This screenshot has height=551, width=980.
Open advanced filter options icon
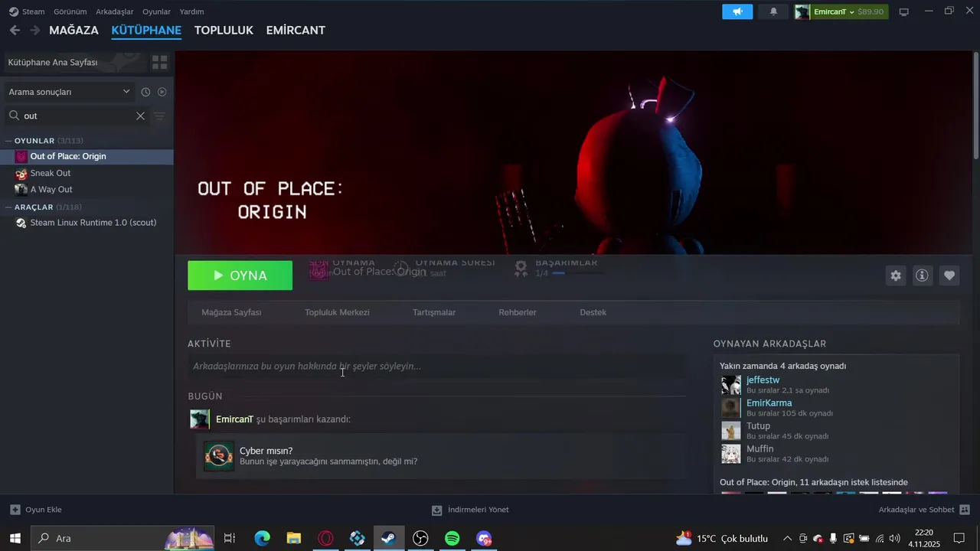click(x=159, y=116)
